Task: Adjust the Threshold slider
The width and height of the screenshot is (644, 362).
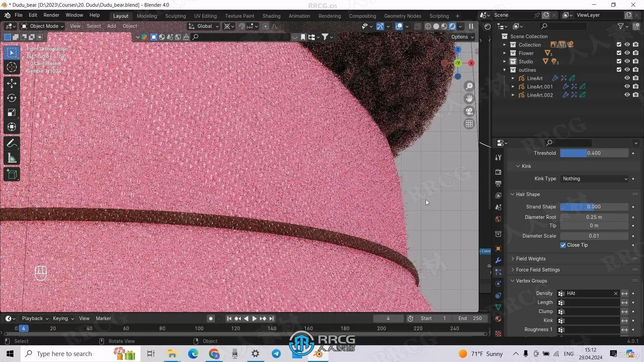Action: (594, 153)
